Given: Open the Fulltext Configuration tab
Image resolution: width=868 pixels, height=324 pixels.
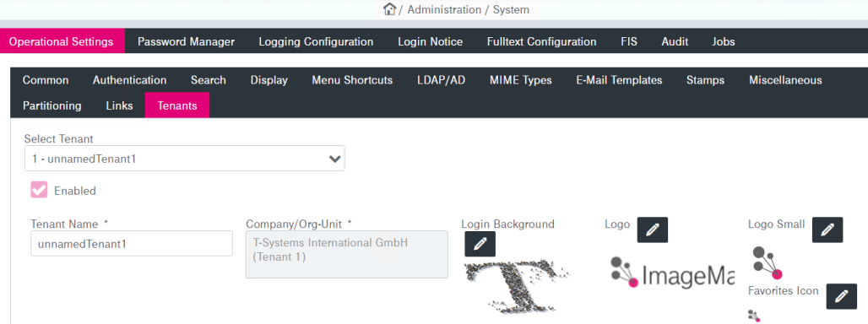Looking at the screenshot, I should click(541, 41).
